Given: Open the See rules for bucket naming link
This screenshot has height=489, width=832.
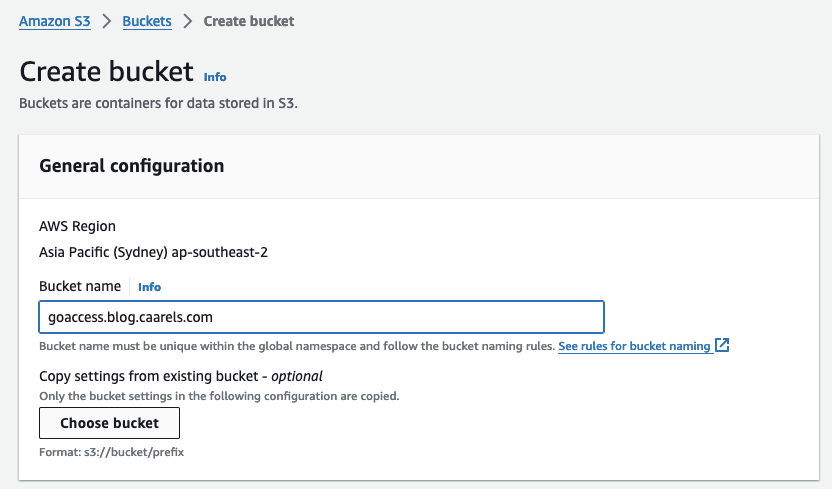Looking at the screenshot, I should point(634,346).
